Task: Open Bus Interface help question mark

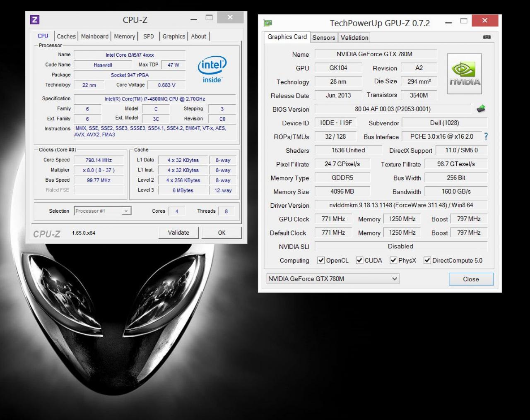Action: click(x=486, y=136)
